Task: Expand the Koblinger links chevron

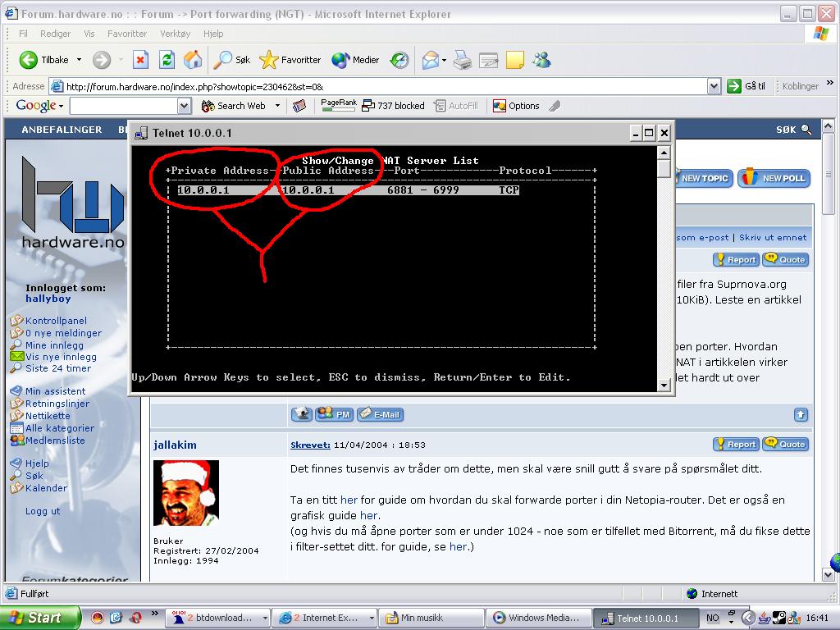Action: click(830, 83)
